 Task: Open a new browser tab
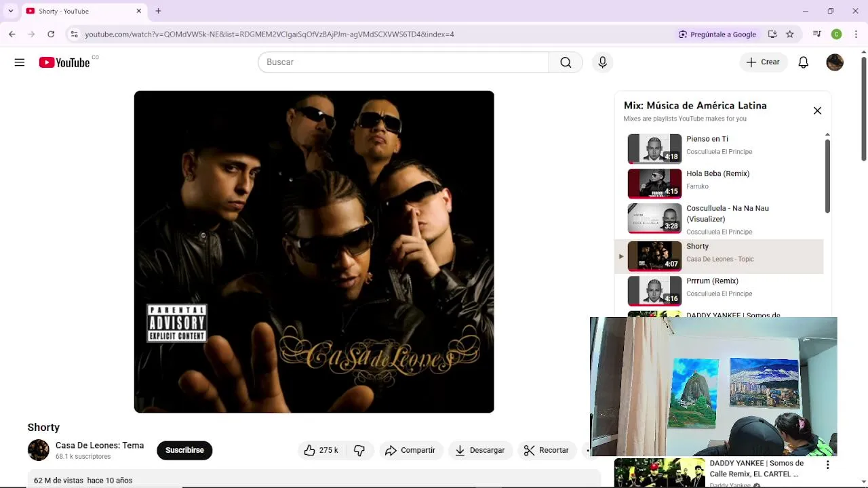pyautogui.click(x=158, y=11)
